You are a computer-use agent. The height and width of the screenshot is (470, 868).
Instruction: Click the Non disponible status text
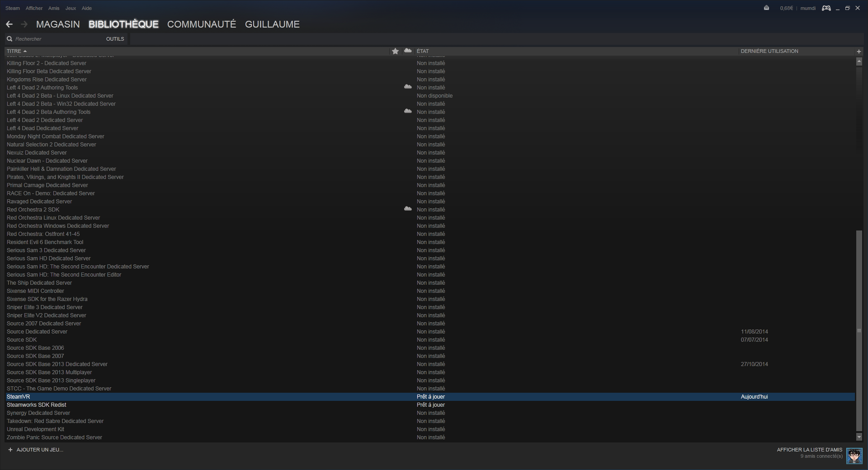click(x=434, y=96)
